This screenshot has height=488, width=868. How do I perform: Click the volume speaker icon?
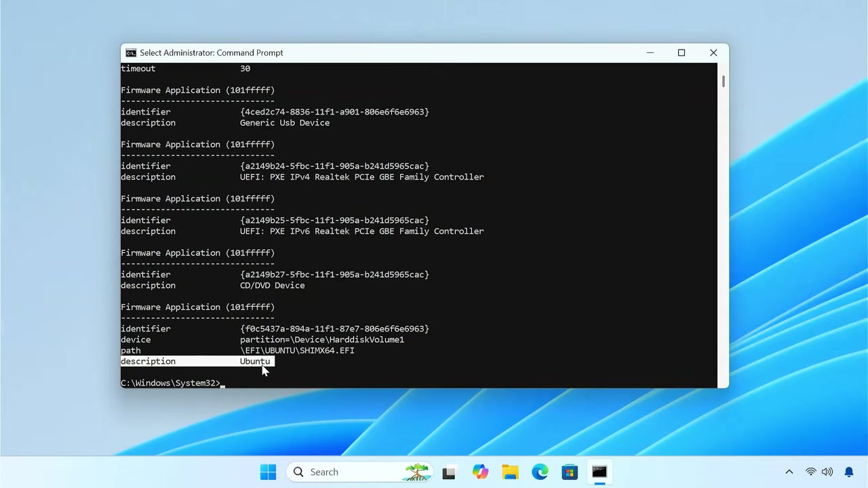click(827, 472)
